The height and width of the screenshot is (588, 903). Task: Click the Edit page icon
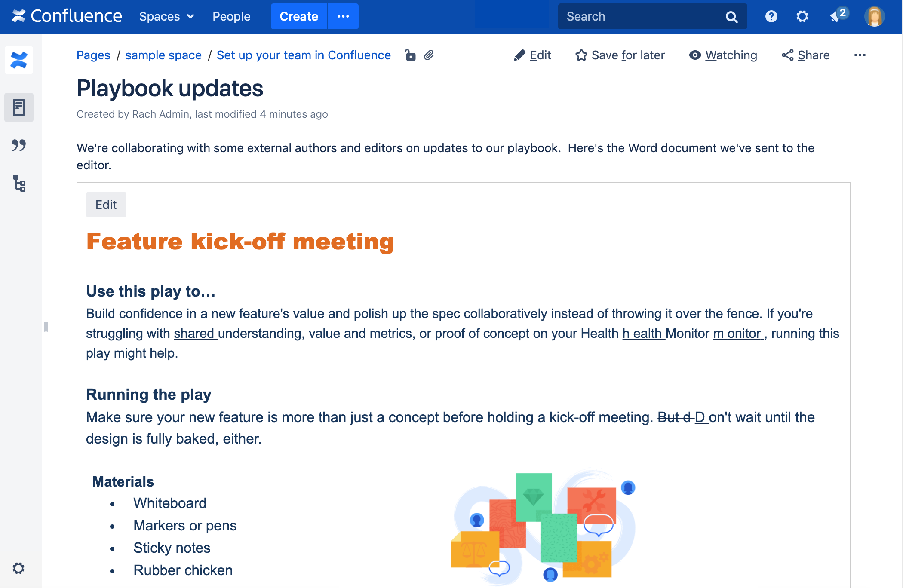click(x=520, y=55)
